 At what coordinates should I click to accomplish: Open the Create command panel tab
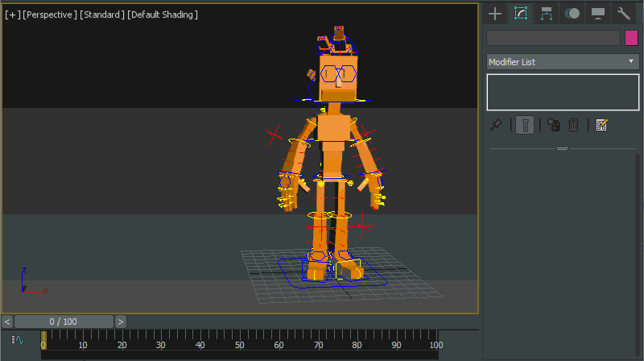point(495,13)
